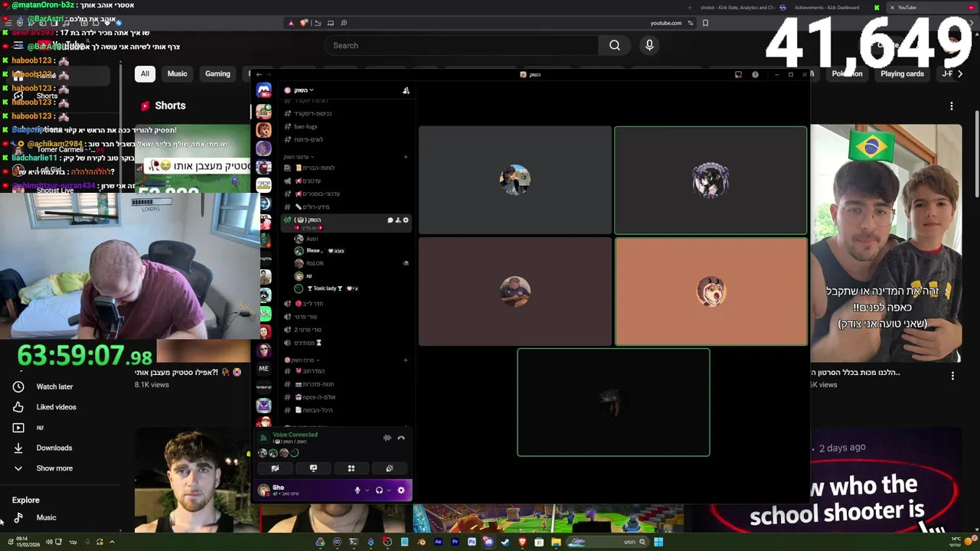The image size is (980, 551).
Task: Show more YouTube filter chips with right arrow
Action: click(960, 73)
